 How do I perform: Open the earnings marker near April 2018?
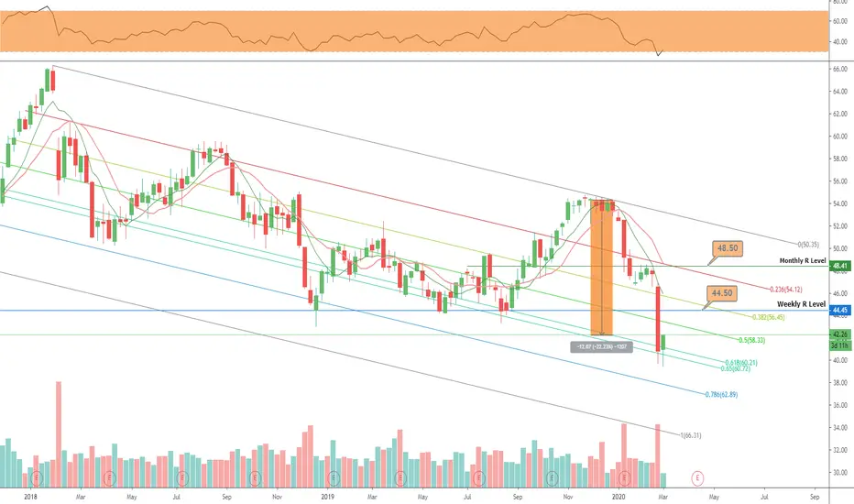pos(109,478)
